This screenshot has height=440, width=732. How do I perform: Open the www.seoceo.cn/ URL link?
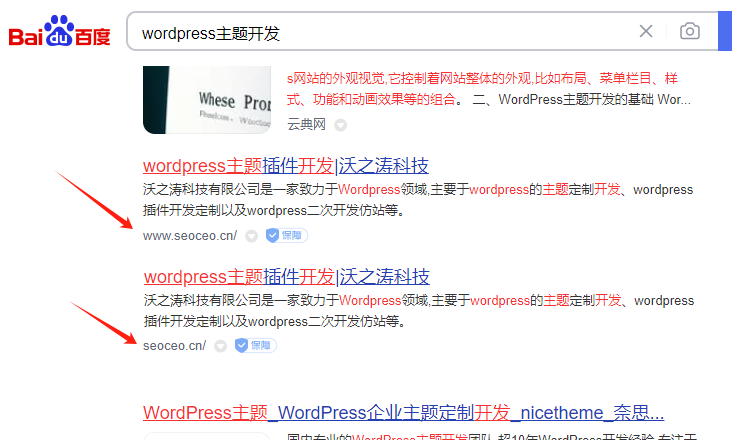pyautogui.click(x=190, y=236)
